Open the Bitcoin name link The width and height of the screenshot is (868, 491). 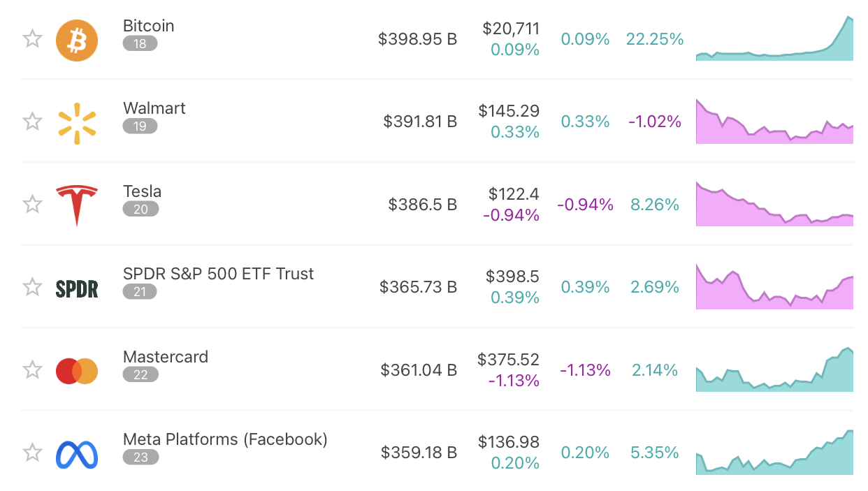coord(148,26)
